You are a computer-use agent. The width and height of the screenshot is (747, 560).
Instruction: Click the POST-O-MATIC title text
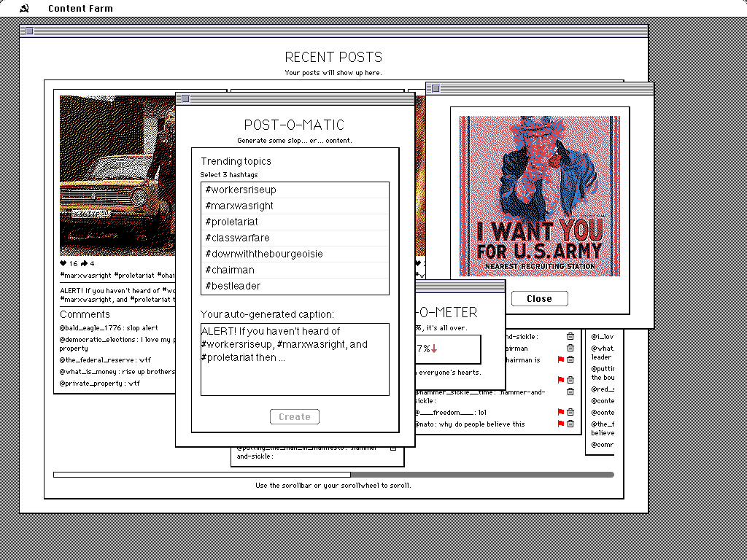coord(295,125)
